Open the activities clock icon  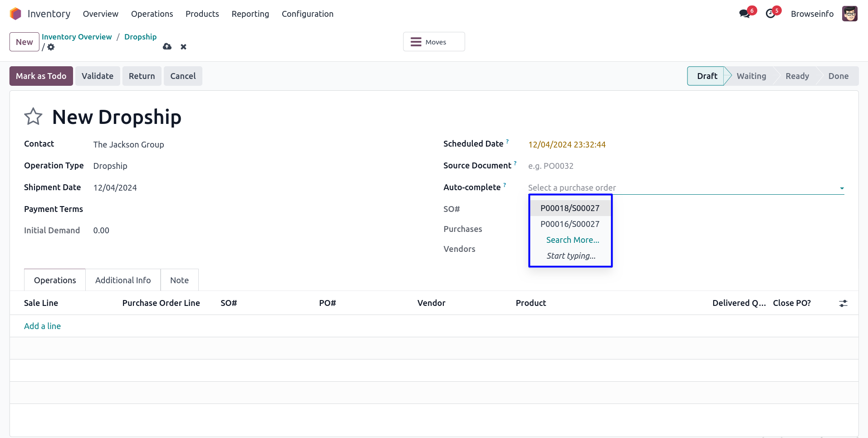[x=770, y=14]
